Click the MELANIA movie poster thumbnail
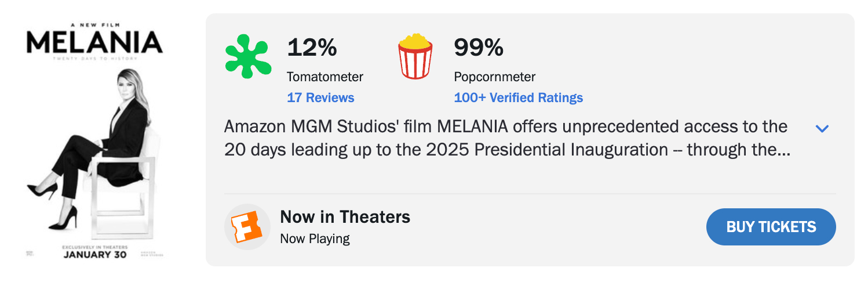 click(x=94, y=139)
